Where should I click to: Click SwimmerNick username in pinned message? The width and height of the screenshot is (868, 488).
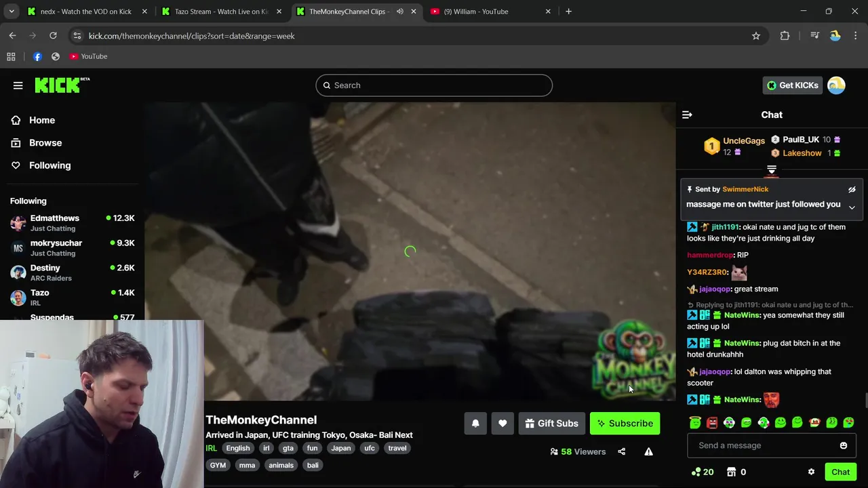click(745, 189)
